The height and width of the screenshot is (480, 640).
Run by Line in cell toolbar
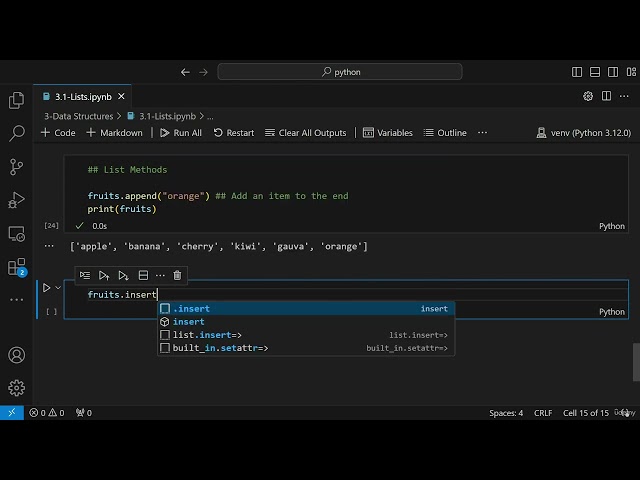(85, 276)
